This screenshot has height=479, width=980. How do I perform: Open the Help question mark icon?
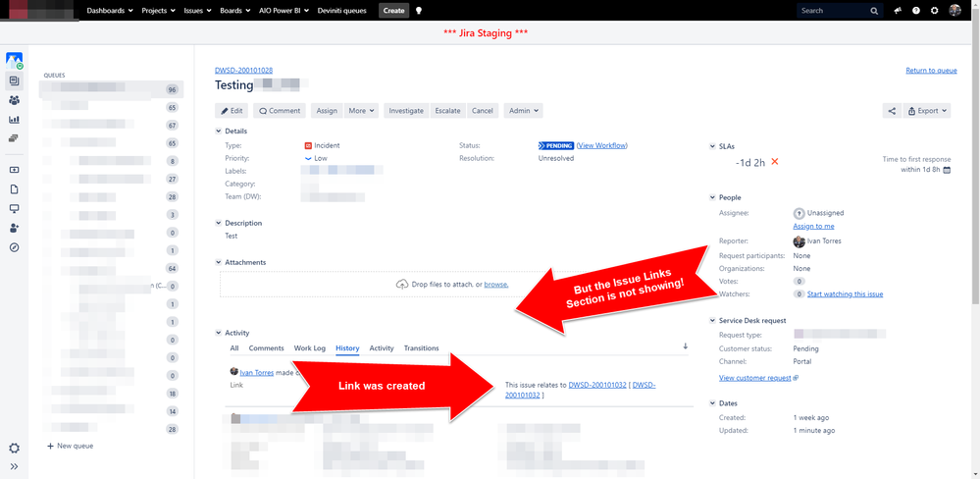tap(916, 11)
